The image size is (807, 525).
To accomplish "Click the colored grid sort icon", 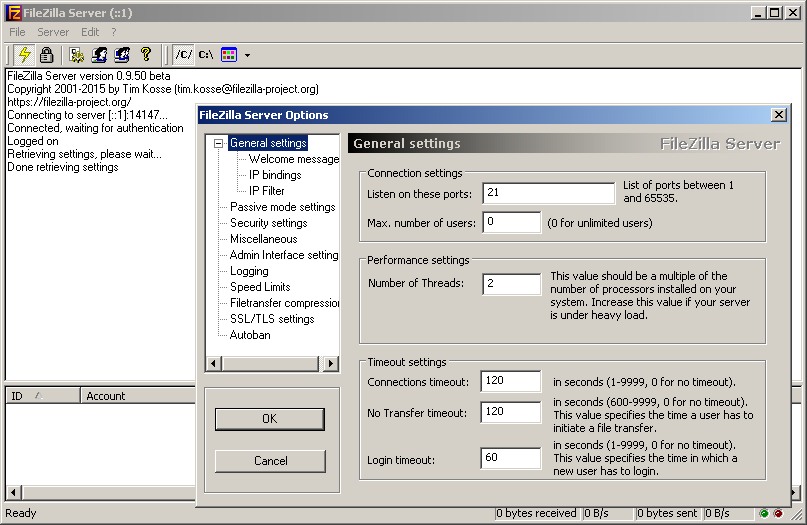I will (x=229, y=55).
